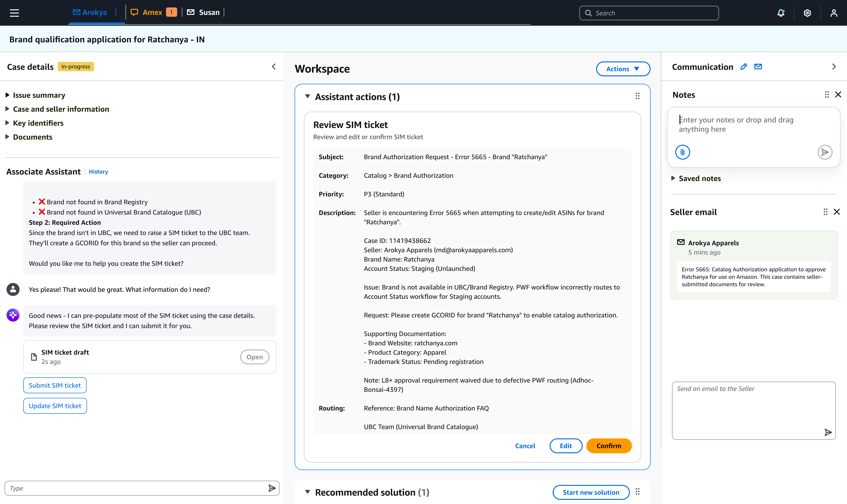Screen dimensions: 847x504
Task: Open the hamburger navigation menu
Action: pyautogui.click(x=14, y=13)
